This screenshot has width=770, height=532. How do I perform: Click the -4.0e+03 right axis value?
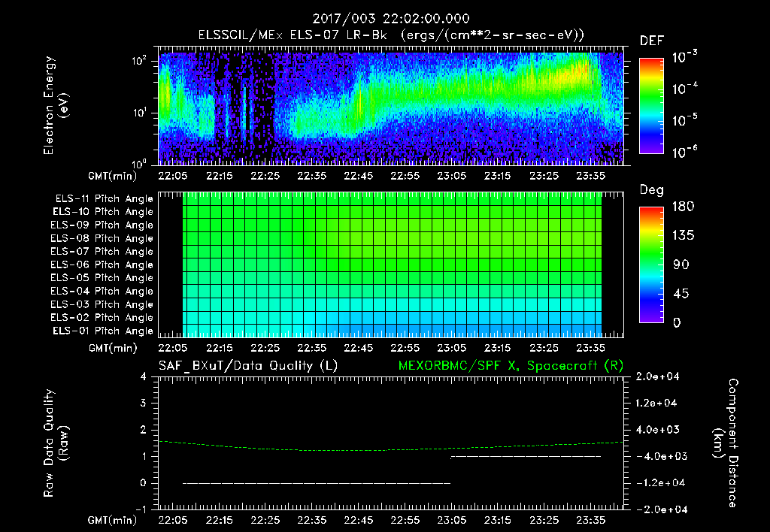coord(662,456)
